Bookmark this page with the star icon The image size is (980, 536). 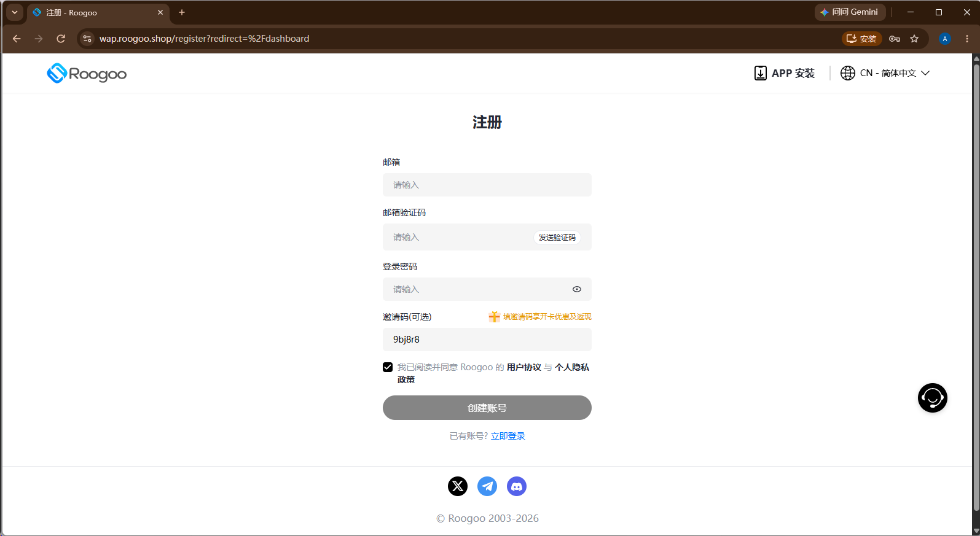click(914, 39)
